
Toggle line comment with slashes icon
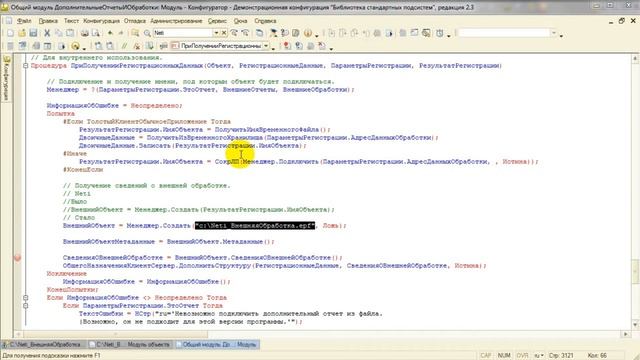coord(124,46)
